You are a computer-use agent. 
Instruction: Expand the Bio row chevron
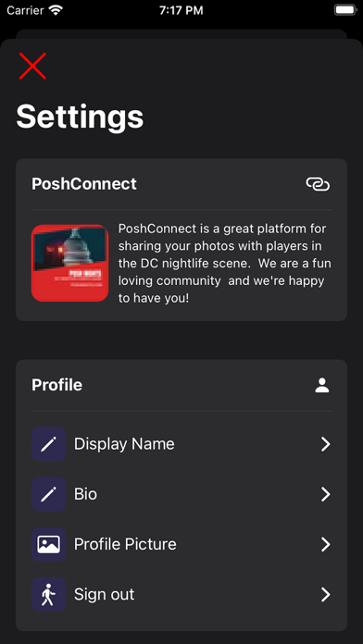click(x=326, y=494)
